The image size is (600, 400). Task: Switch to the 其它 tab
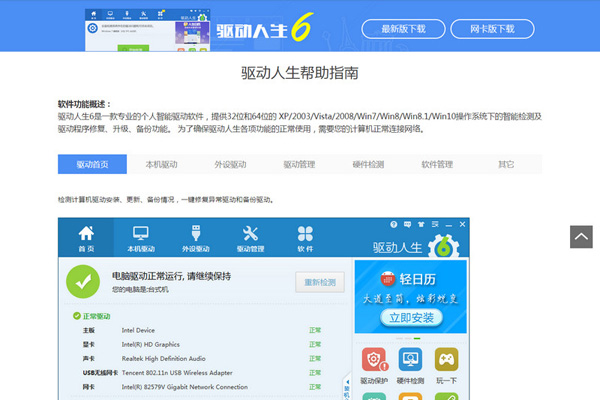pos(506,164)
